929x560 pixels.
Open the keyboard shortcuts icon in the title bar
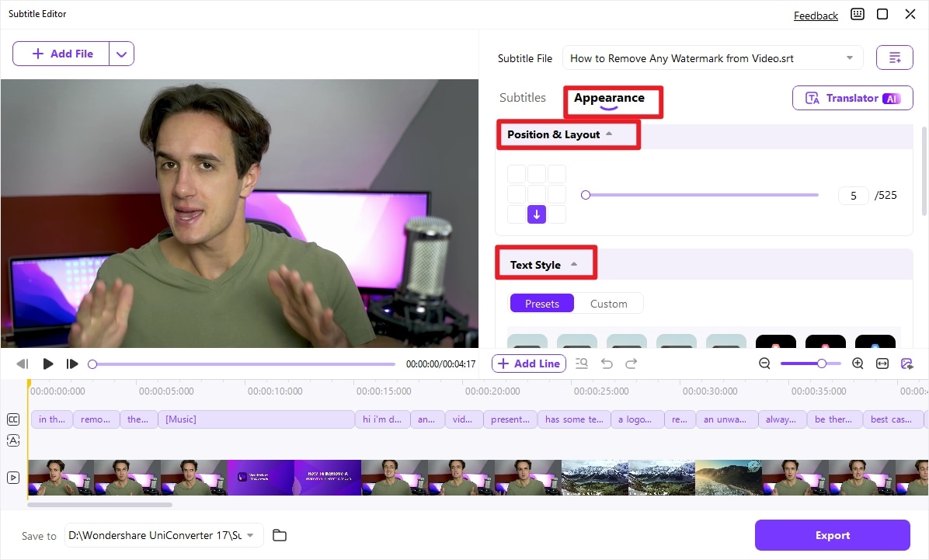tap(858, 14)
